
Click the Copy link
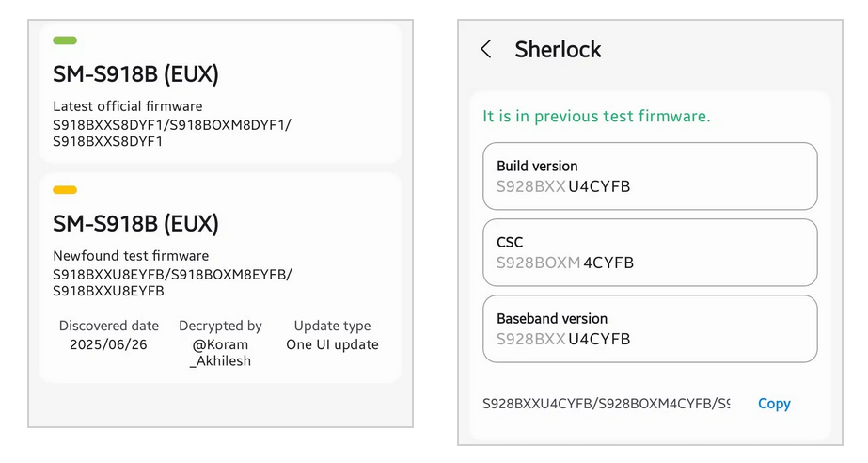pos(774,403)
